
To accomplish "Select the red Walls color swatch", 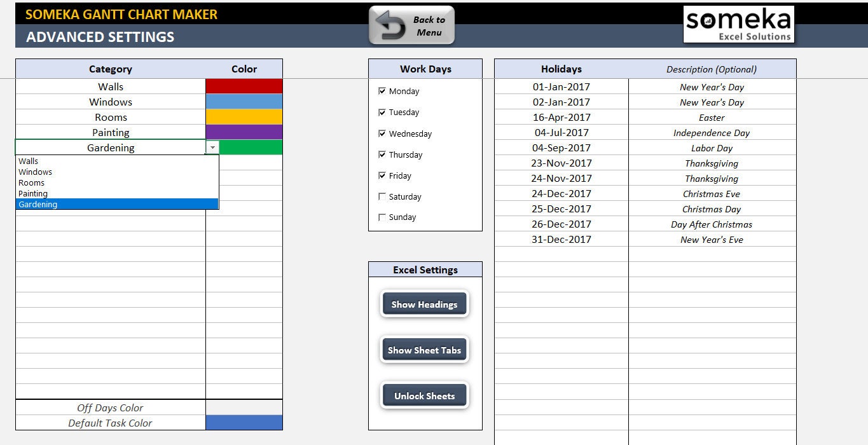I will point(244,86).
